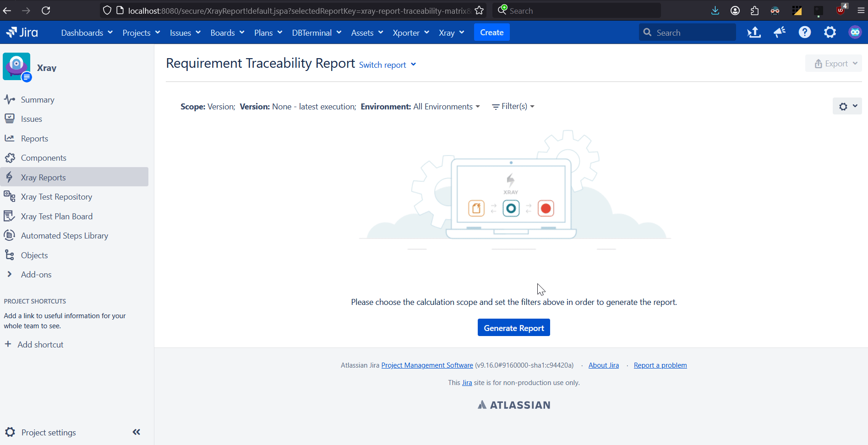Viewport: 868px width, 445px height.
Task: Open the browser extensions puzzle icon
Action: pos(755,11)
